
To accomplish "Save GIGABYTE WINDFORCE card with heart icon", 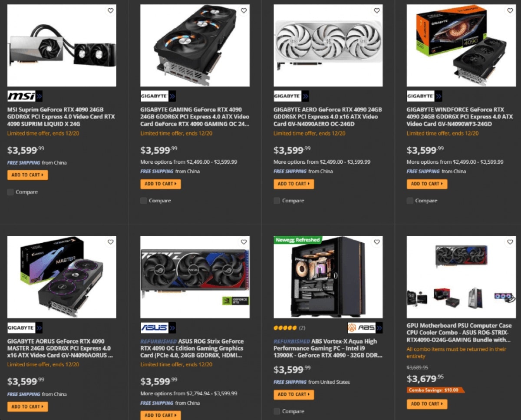I will click(x=510, y=10).
